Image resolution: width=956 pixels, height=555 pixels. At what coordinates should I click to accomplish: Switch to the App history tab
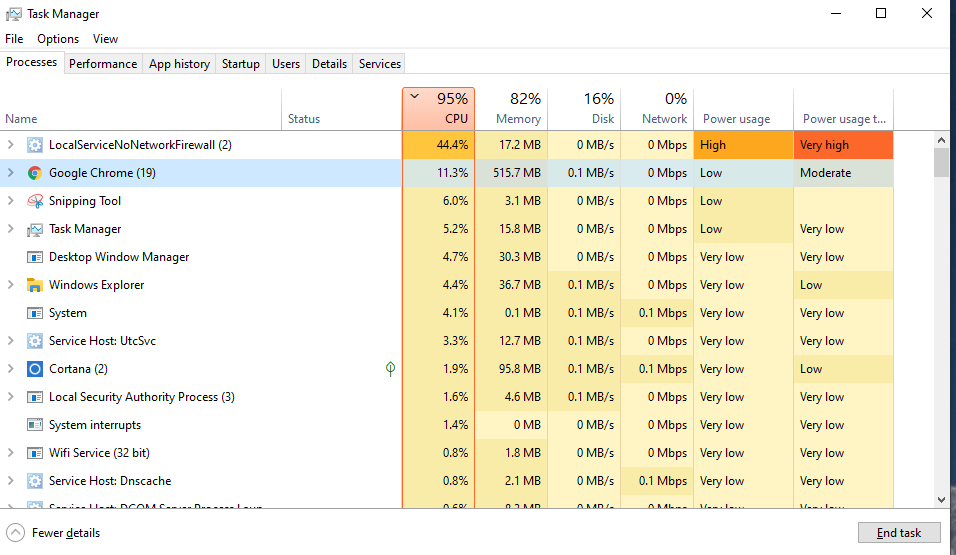tap(179, 64)
